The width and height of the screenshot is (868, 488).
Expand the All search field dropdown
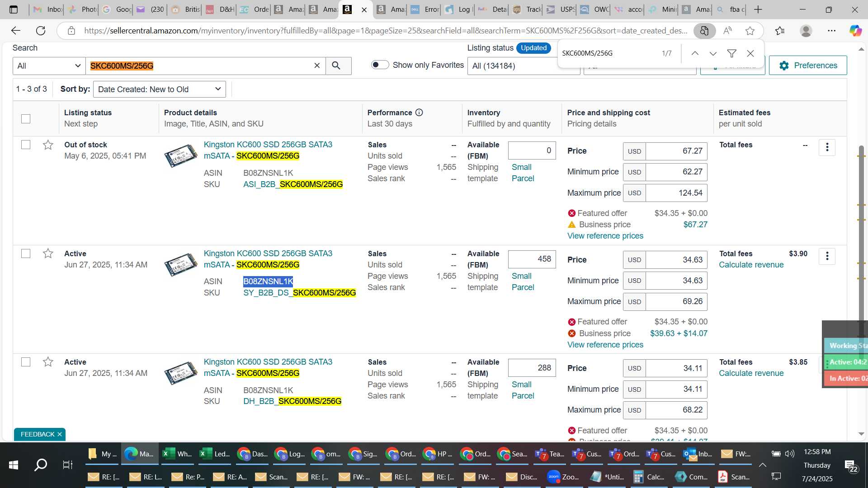coord(49,66)
